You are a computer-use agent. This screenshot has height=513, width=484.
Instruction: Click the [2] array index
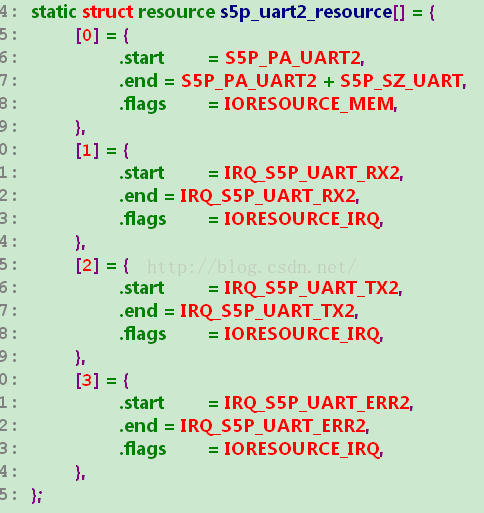tap(88, 265)
